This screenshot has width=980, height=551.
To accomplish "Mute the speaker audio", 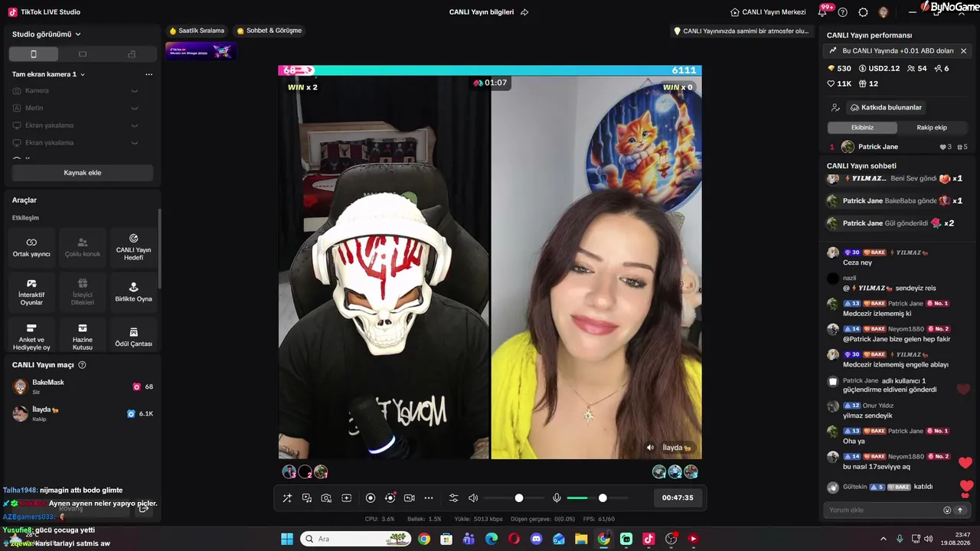I will click(x=473, y=498).
